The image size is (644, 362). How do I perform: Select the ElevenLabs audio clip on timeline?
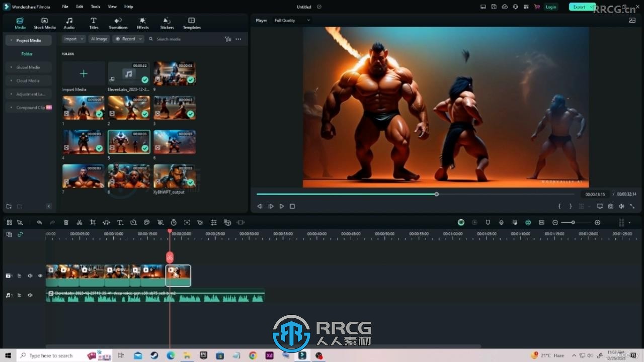(x=155, y=296)
